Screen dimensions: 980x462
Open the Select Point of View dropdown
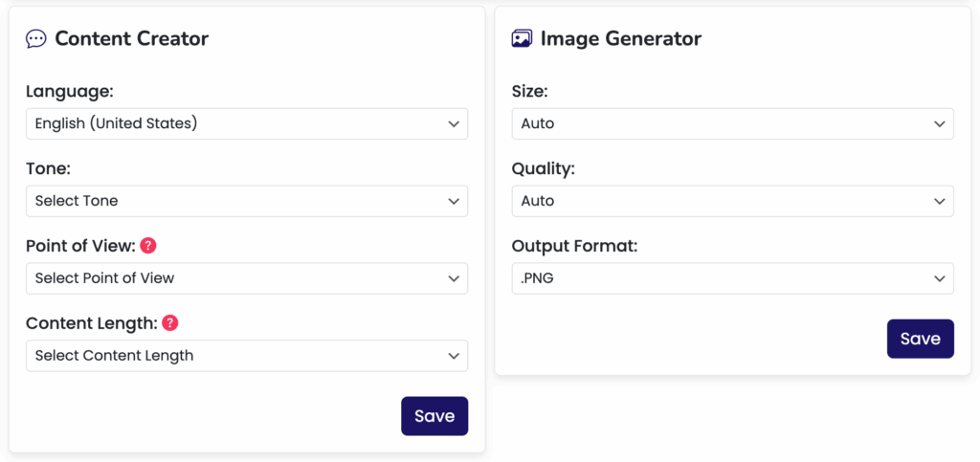click(247, 278)
